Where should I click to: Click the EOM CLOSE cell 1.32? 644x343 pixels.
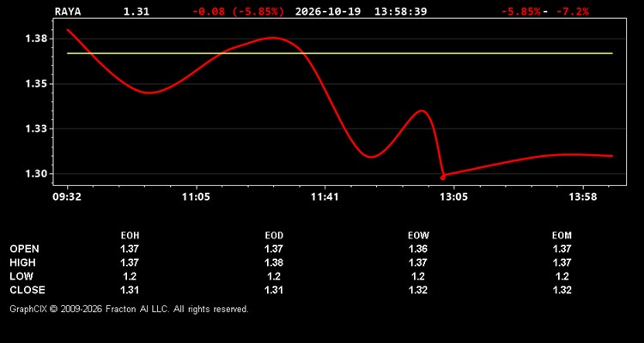pos(562,290)
